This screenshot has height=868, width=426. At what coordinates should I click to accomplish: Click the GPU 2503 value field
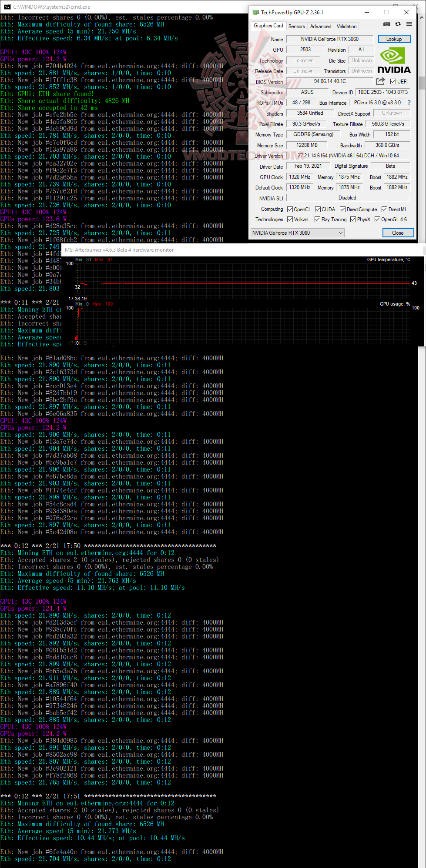coord(305,50)
